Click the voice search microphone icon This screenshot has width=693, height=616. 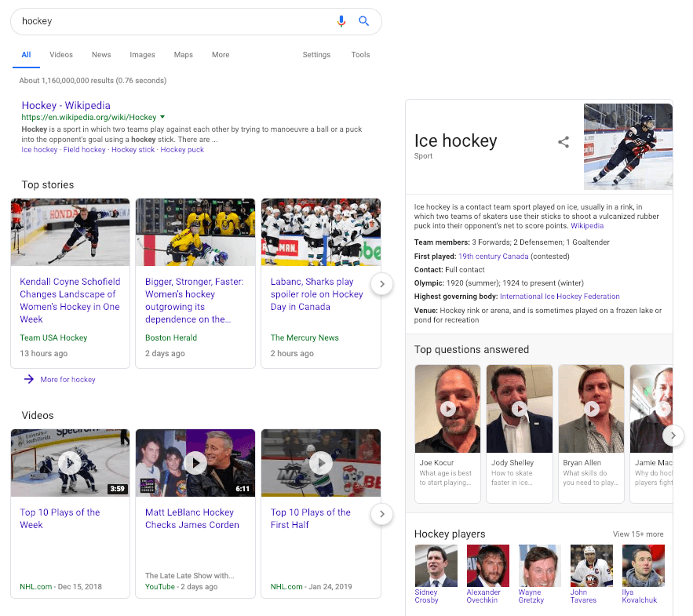341,20
